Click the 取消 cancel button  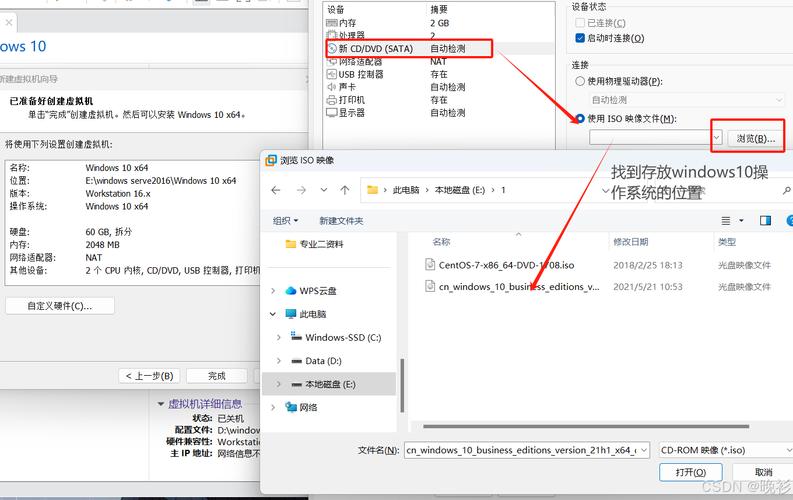point(764,472)
